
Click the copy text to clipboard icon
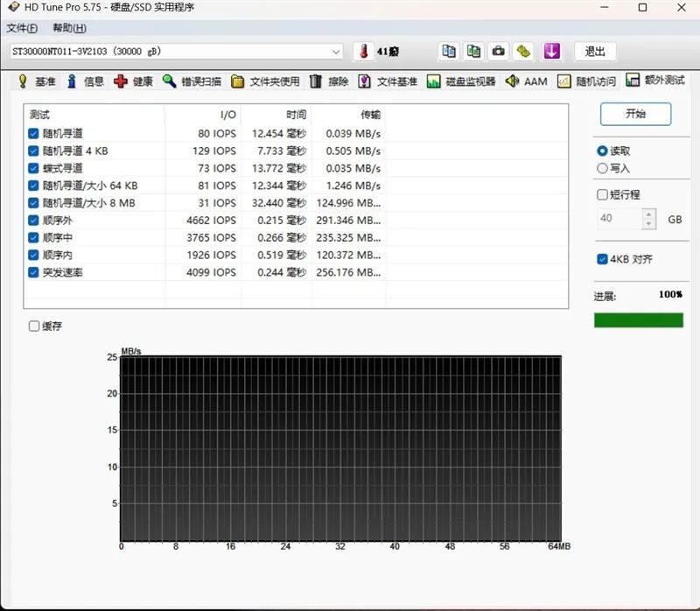point(449,52)
